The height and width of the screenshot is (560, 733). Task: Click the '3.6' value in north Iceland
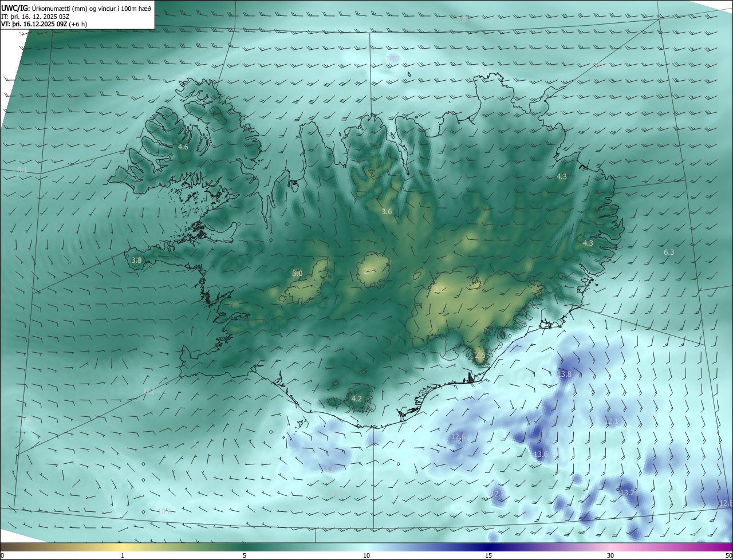387,212
